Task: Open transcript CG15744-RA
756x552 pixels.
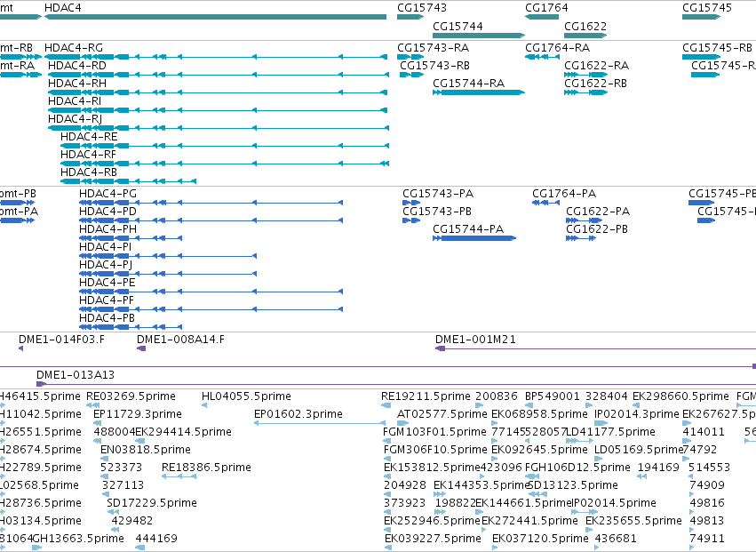Action: pos(479,92)
